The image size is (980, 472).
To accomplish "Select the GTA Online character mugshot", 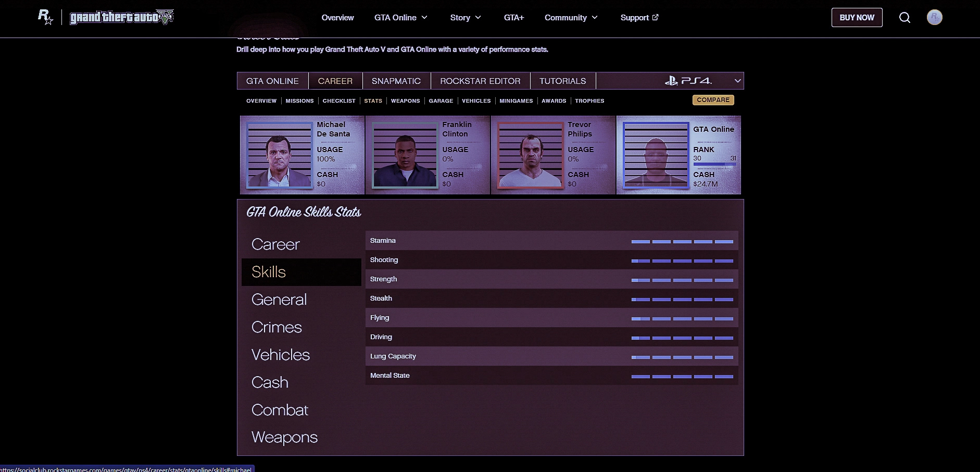I will [x=656, y=155].
